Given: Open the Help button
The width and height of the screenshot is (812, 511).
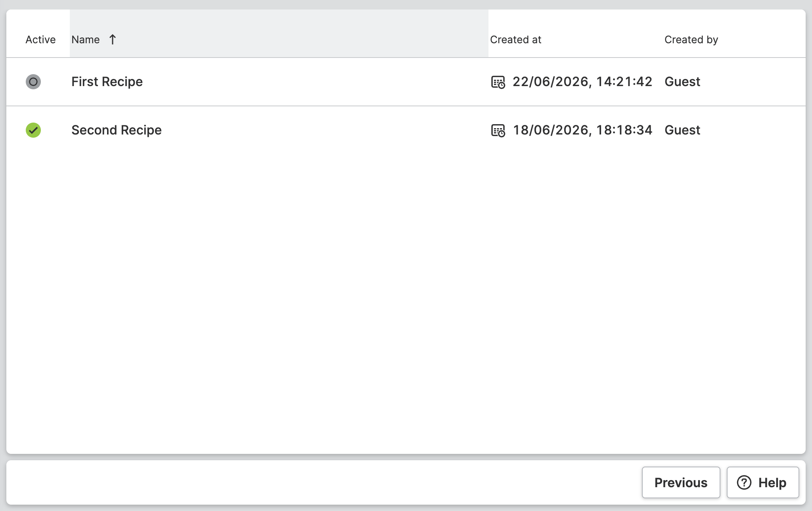Looking at the screenshot, I should tap(763, 482).
